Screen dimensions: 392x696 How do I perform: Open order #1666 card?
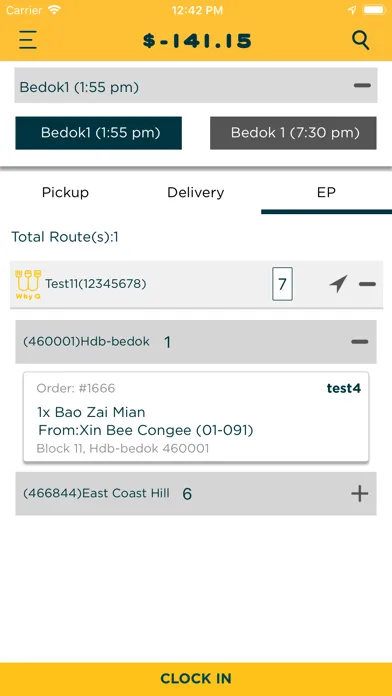(x=196, y=417)
